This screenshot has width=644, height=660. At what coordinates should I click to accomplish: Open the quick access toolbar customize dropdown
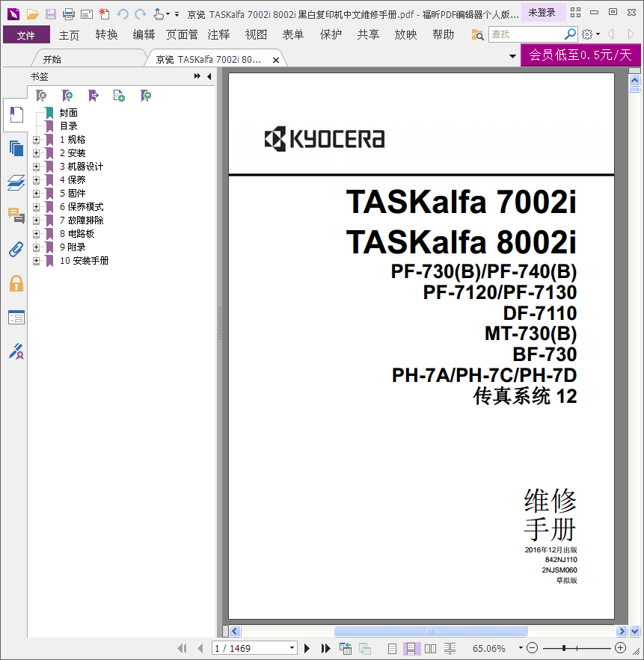click(177, 14)
